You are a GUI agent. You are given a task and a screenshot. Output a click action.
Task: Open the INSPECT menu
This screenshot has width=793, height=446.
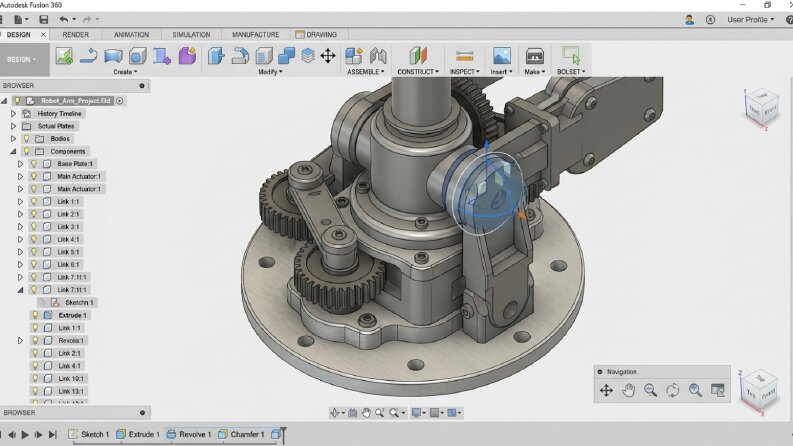click(x=464, y=72)
